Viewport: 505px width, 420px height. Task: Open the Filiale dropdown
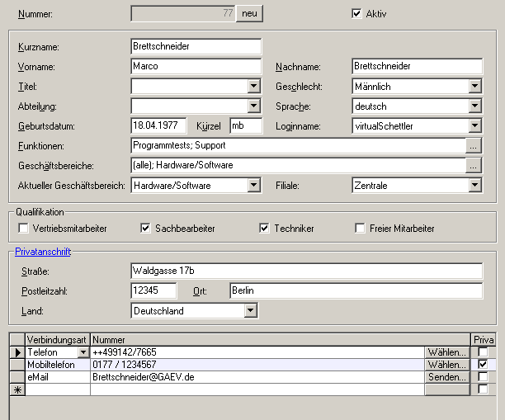(474, 186)
